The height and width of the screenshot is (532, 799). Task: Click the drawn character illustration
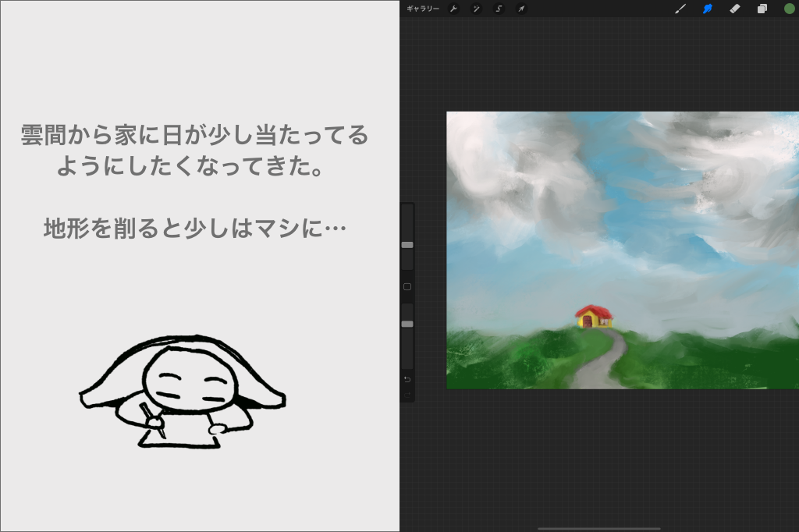[182, 392]
